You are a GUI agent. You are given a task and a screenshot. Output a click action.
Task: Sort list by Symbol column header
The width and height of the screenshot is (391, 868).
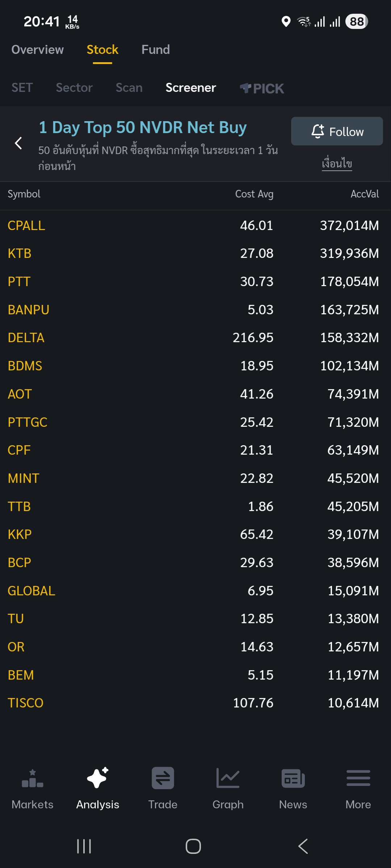coord(24,194)
